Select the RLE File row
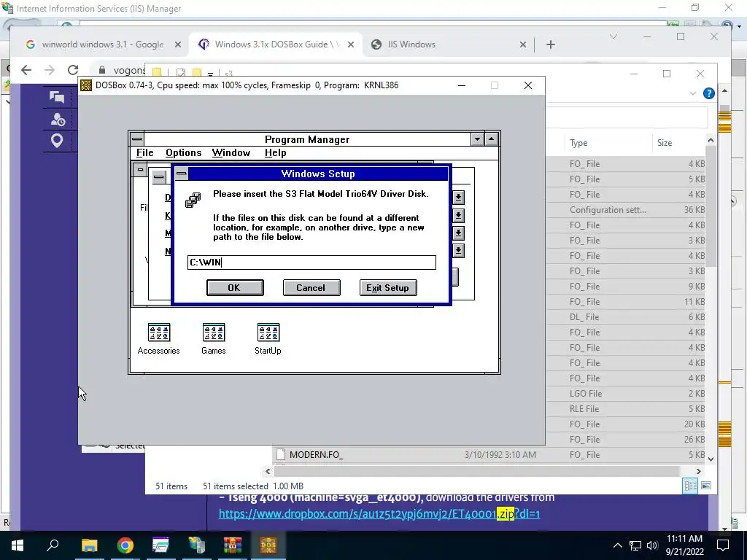 click(x=627, y=409)
